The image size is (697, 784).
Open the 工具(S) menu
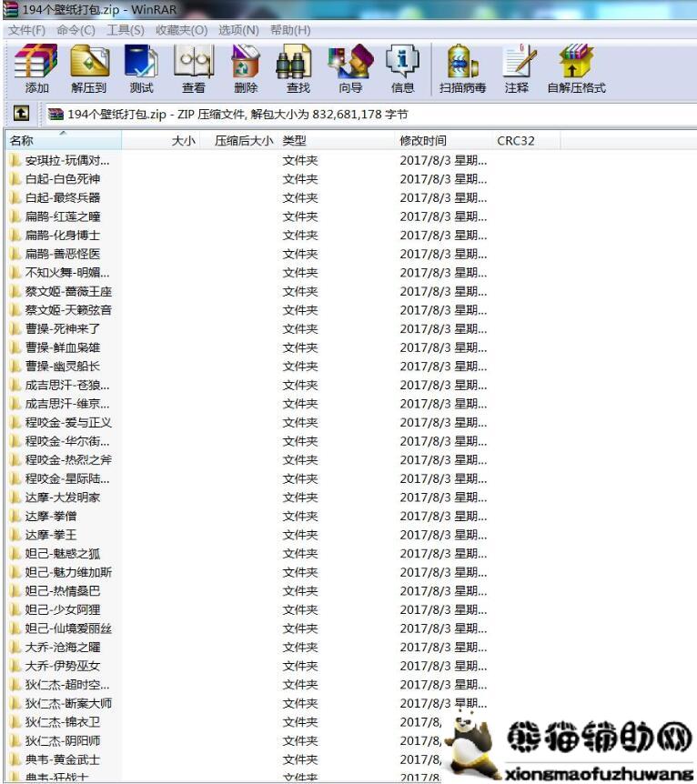[x=126, y=30]
